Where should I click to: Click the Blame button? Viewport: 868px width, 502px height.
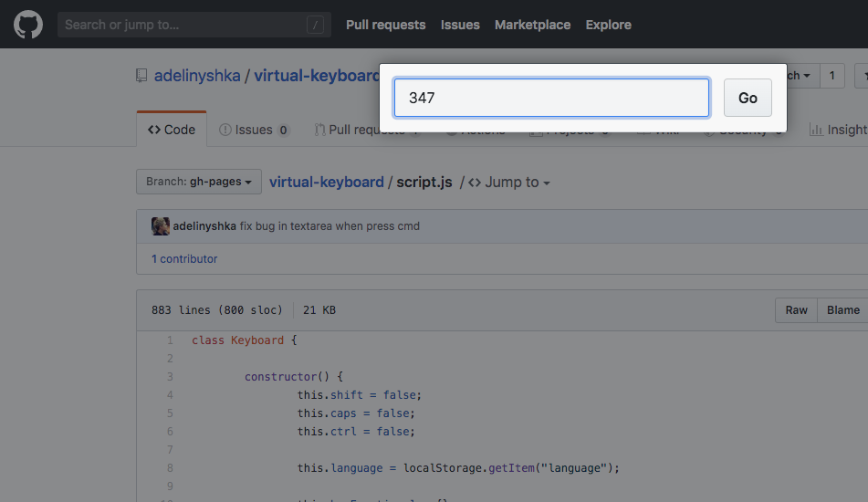coord(843,310)
